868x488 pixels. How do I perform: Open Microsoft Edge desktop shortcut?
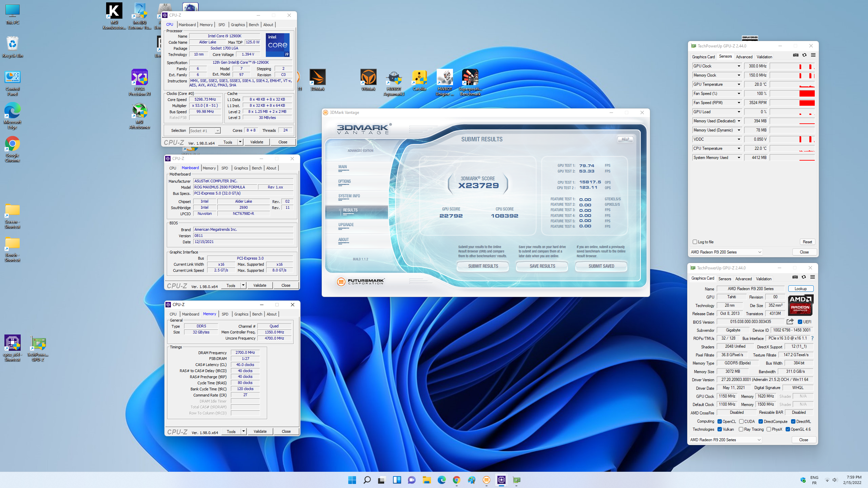[x=13, y=116]
